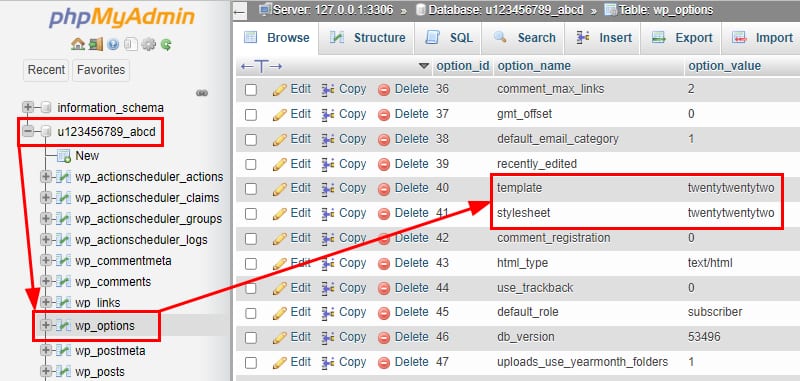Sort by the option_name column header

click(534, 66)
